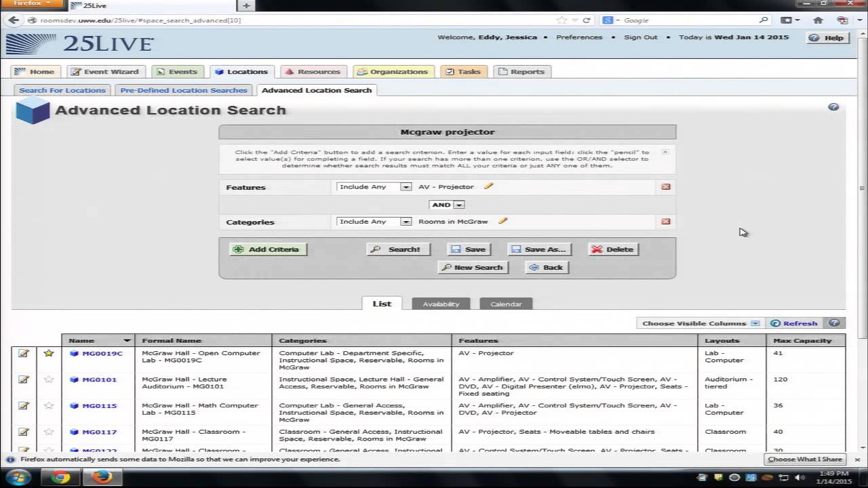Open the Name column sort arrow

(127, 340)
